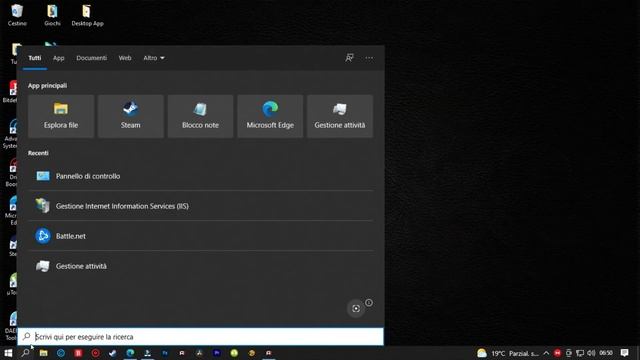The image size is (640, 360).
Task: Launch Battle.net from the recent list
Action: (x=200, y=236)
